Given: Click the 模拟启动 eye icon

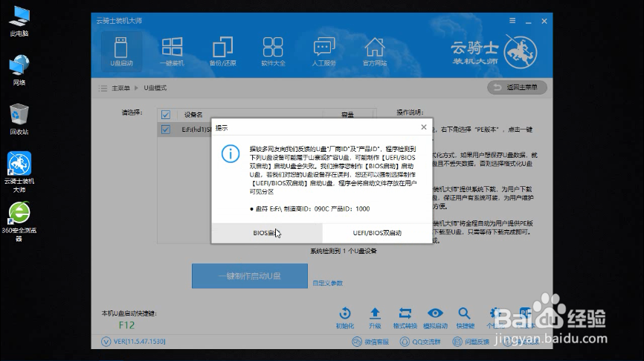Looking at the screenshot, I should point(435,318).
